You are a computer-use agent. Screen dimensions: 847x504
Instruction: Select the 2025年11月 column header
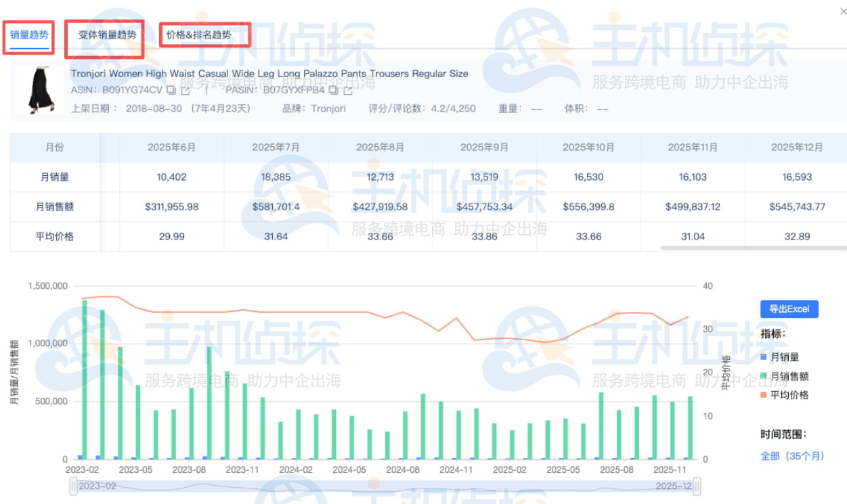(x=693, y=147)
